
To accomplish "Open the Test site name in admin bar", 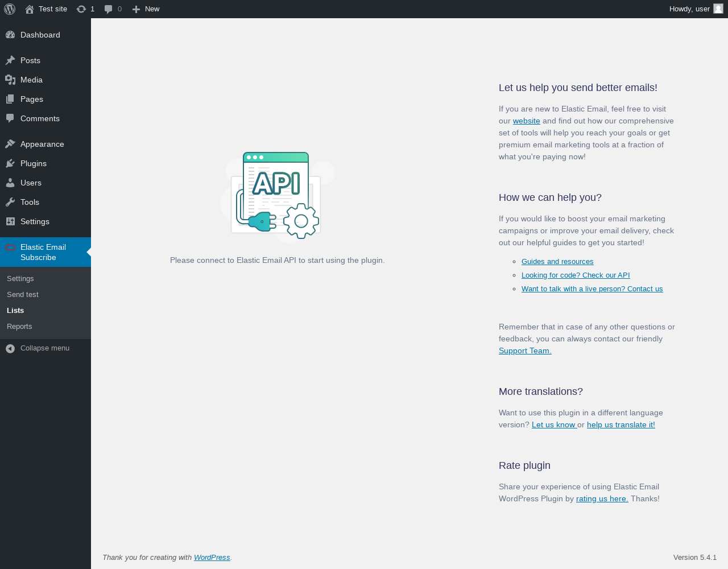I will (53, 9).
